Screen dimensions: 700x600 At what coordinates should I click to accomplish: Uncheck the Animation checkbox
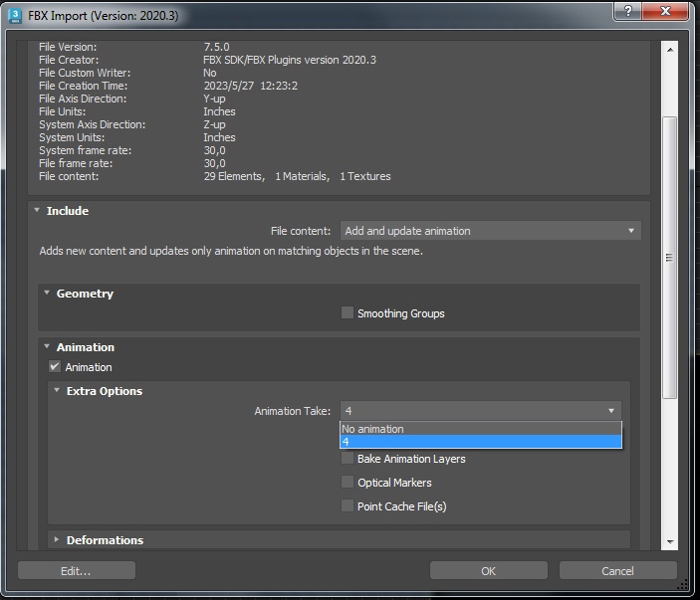tap(55, 367)
